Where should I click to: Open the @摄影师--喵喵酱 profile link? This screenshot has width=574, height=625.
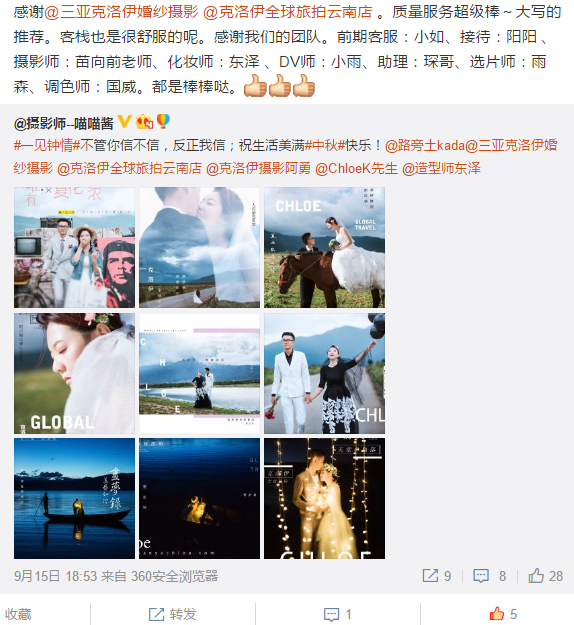point(64,124)
